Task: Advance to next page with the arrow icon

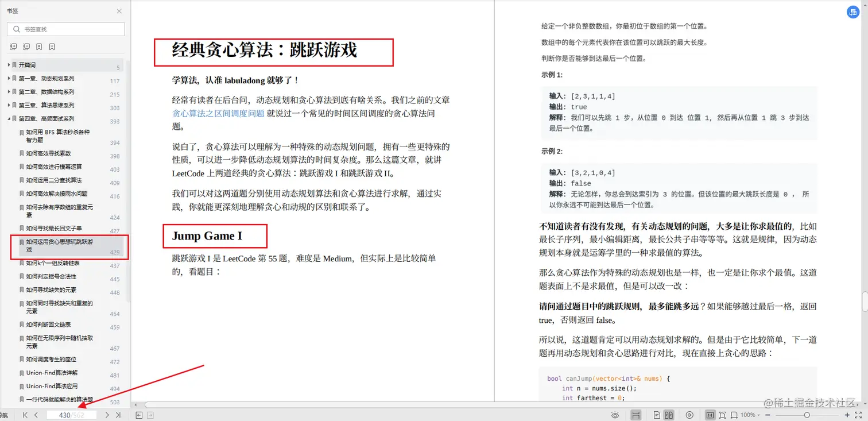Action: [107, 415]
